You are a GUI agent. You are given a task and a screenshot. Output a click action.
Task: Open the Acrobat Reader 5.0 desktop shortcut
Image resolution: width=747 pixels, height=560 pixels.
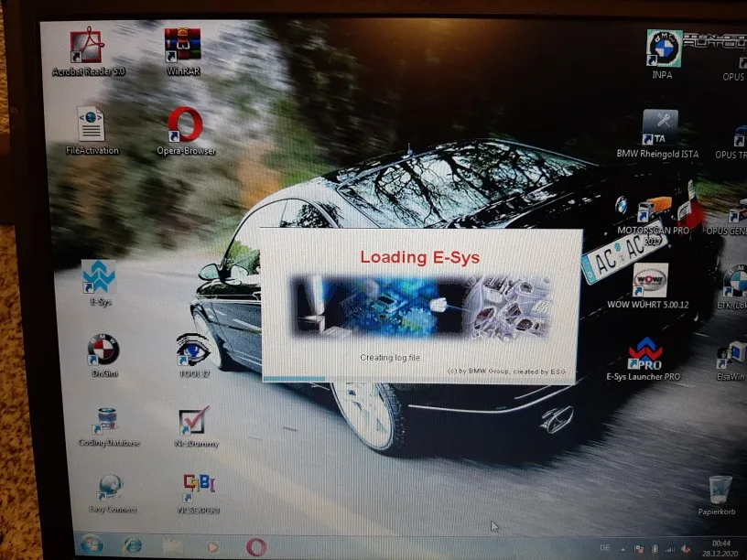(88, 50)
